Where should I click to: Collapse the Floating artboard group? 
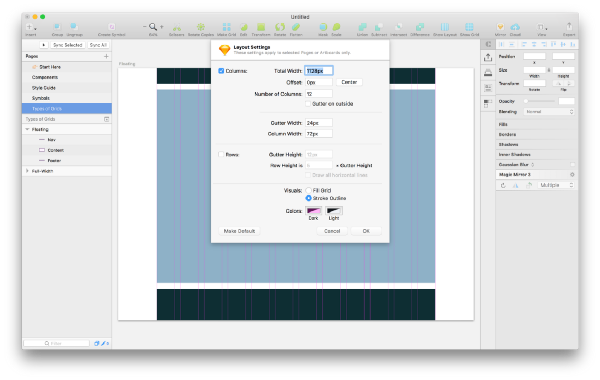(27, 129)
